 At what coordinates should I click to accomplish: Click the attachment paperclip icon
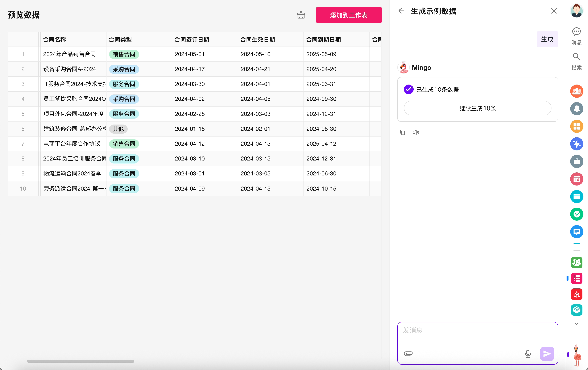click(x=408, y=353)
